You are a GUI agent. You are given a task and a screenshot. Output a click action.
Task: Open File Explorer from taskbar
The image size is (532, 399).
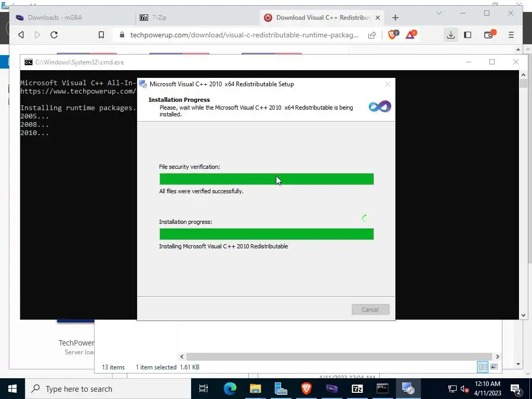pos(255,389)
